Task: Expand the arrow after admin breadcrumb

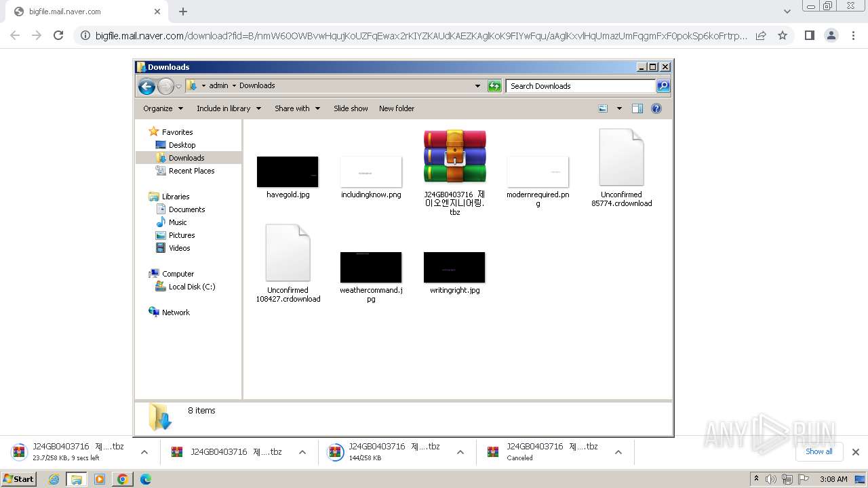Action: pos(233,85)
